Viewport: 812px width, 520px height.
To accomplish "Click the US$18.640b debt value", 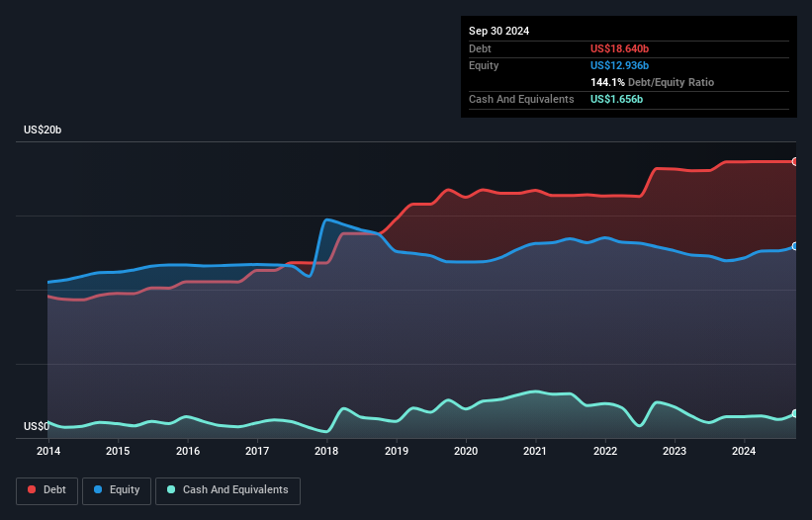I will (x=619, y=48).
